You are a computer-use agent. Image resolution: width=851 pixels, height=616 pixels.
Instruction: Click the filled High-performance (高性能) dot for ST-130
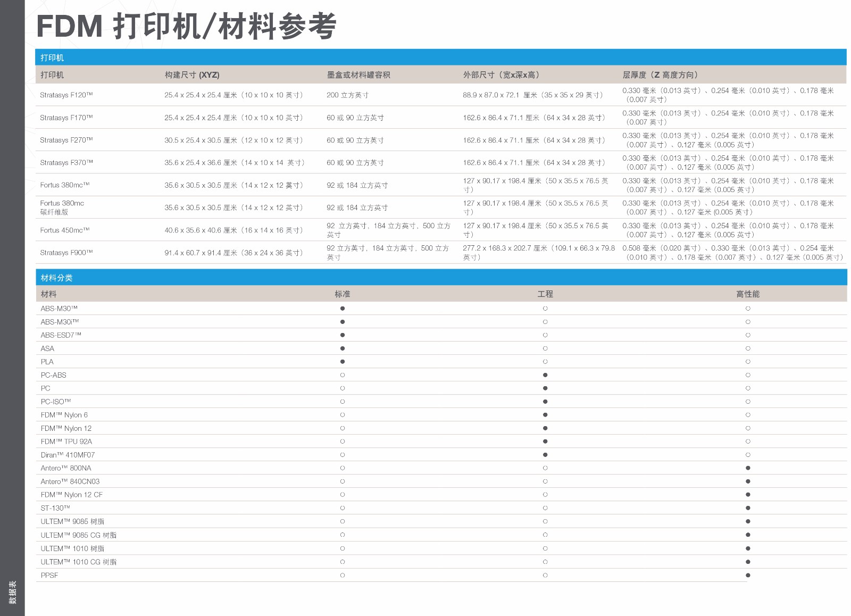[x=748, y=508]
